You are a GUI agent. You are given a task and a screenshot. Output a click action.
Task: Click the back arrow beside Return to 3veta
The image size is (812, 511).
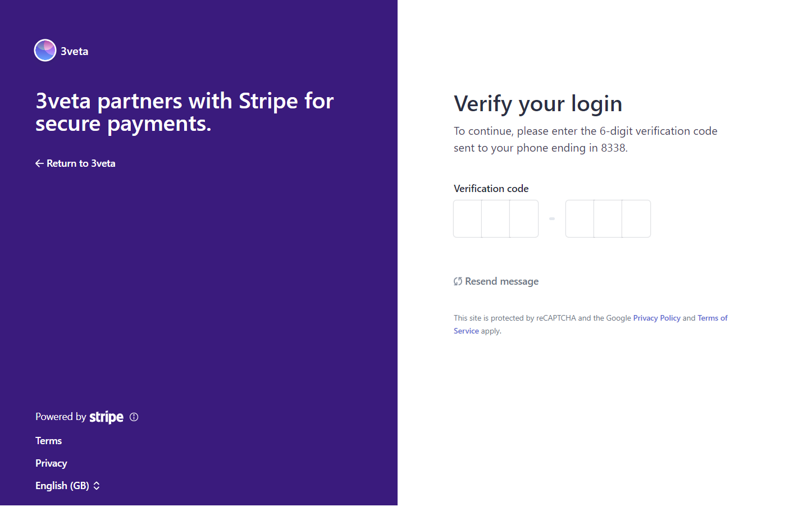click(x=39, y=163)
